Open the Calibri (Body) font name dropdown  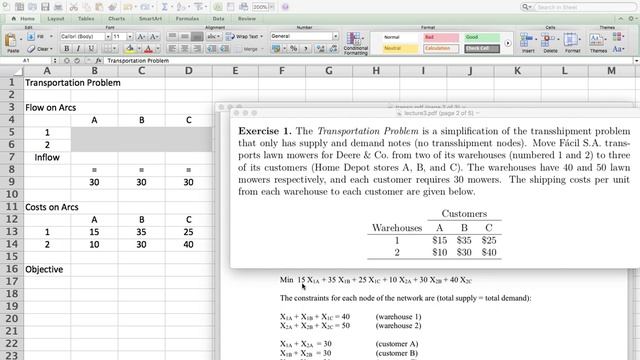click(108, 37)
